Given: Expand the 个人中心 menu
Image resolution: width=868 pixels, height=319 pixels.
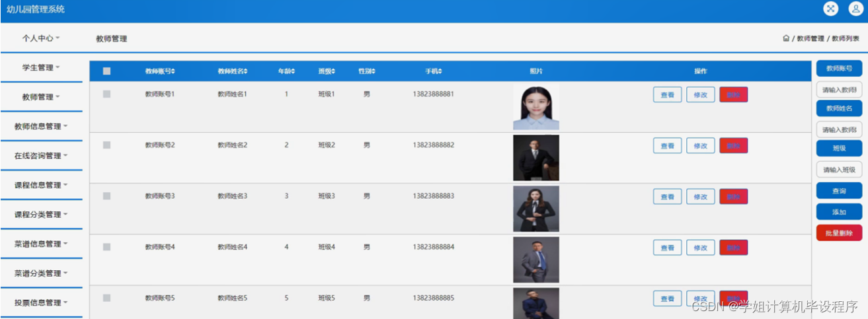Looking at the screenshot, I should pyautogui.click(x=41, y=38).
